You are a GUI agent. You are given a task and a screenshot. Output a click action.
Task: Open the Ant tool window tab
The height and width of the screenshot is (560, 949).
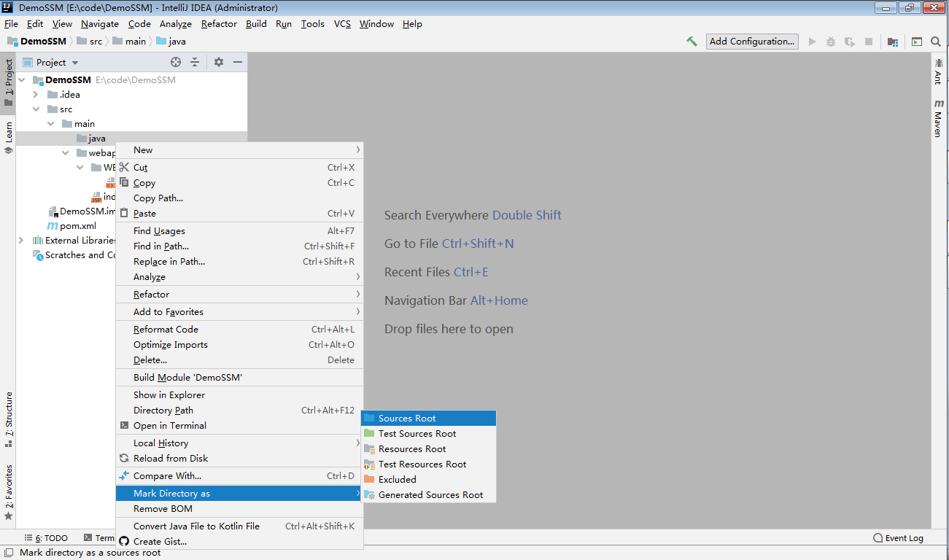tap(939, 71)
